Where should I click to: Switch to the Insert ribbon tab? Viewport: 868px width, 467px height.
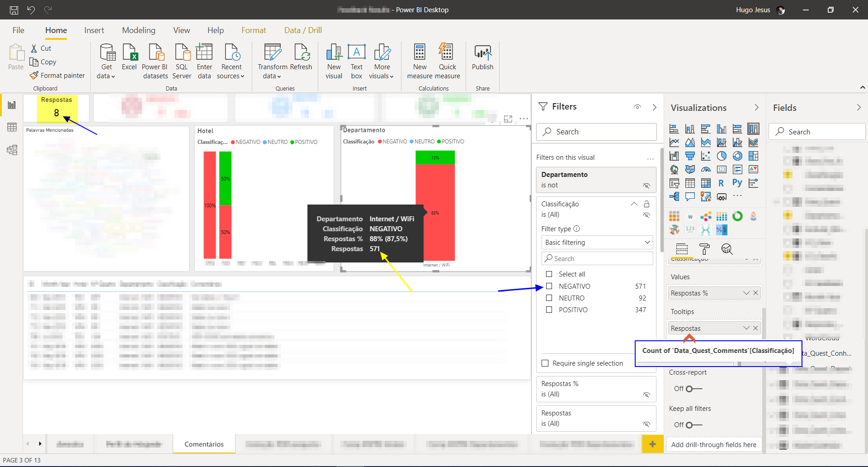point(94,30)
